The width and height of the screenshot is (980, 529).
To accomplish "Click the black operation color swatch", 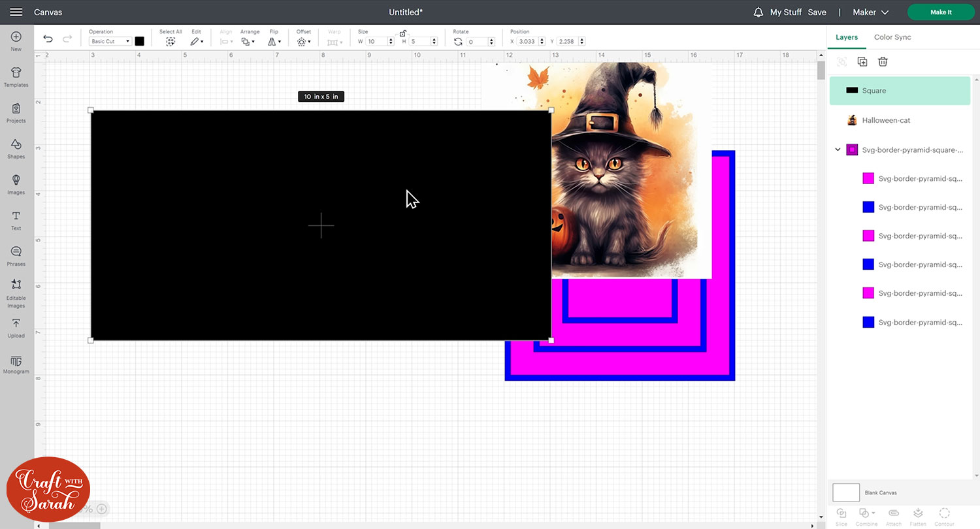I will (139, 41).
